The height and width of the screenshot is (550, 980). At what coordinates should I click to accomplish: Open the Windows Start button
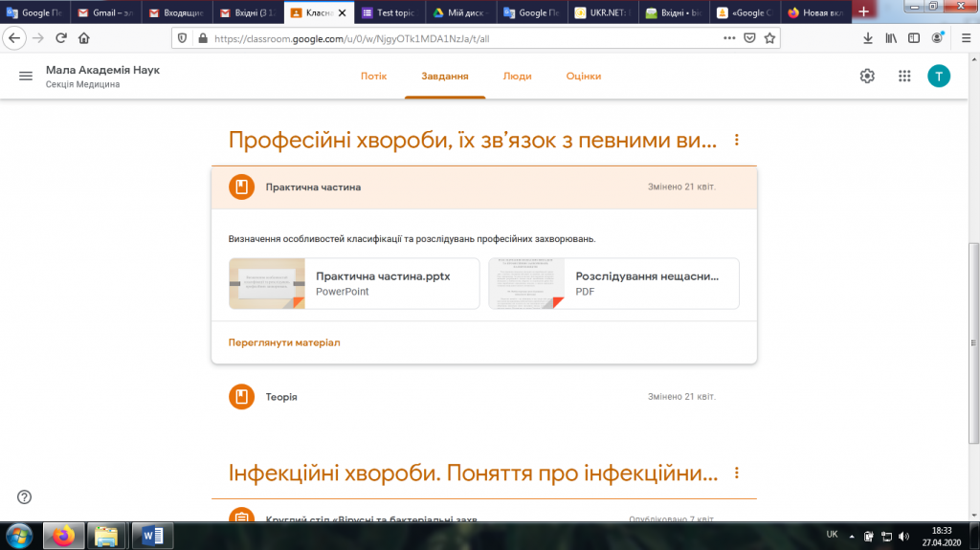coord(19,537)
